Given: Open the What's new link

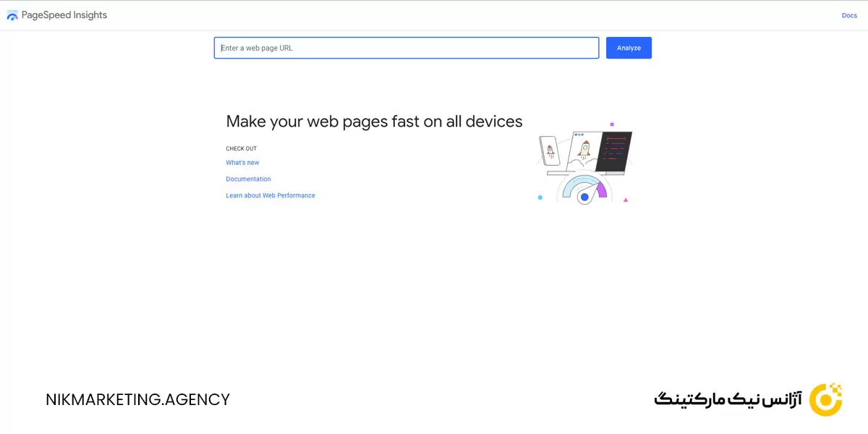Looking at the screenshot, I should point(242,163).
